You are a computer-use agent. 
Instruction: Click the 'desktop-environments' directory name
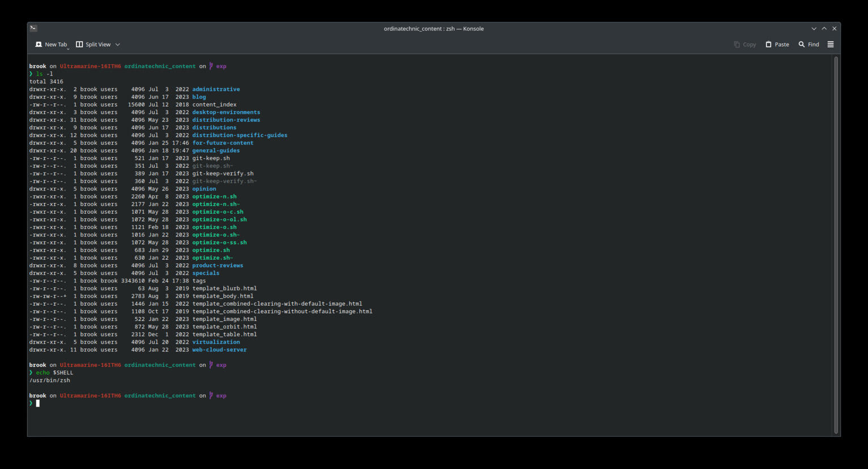point(226,112)
